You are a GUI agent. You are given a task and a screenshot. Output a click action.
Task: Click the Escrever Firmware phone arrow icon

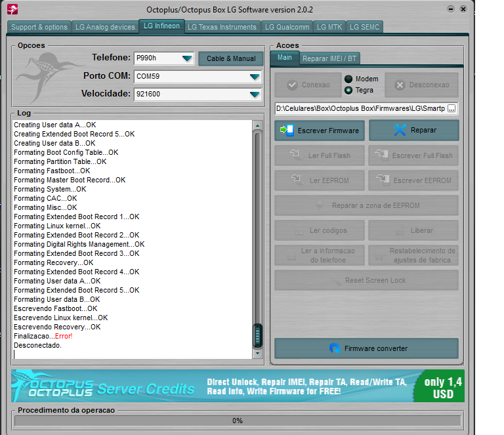[287, 130]
